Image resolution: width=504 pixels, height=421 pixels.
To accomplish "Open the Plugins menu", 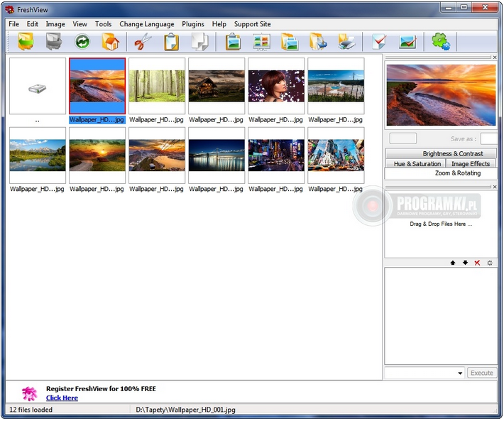I will click(x=193, y=24).
